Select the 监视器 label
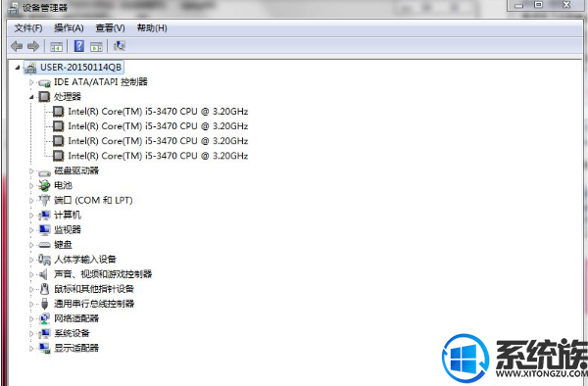The image size is (588, 386). pos(68,229)
